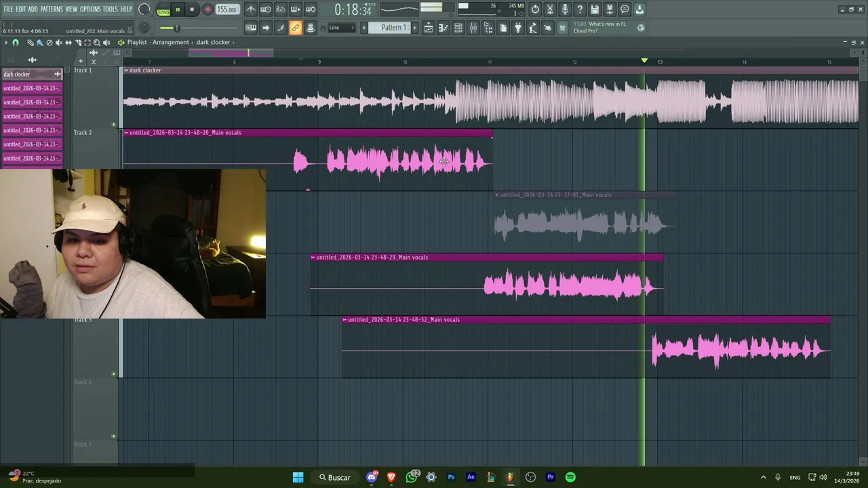Image resolution: width=868 pixels, height=488 pixels.
Task: Open the EDIT menu
Action: (x=21, y=9)
